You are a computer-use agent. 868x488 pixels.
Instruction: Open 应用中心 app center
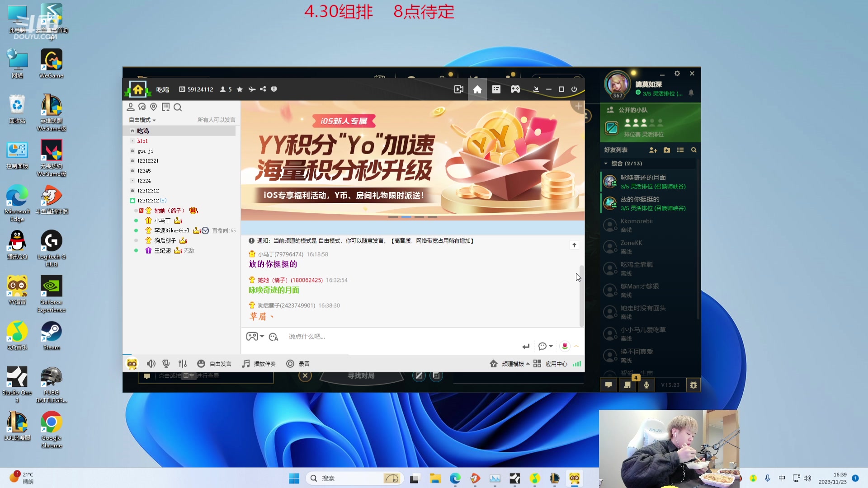[x=550, y=364]
